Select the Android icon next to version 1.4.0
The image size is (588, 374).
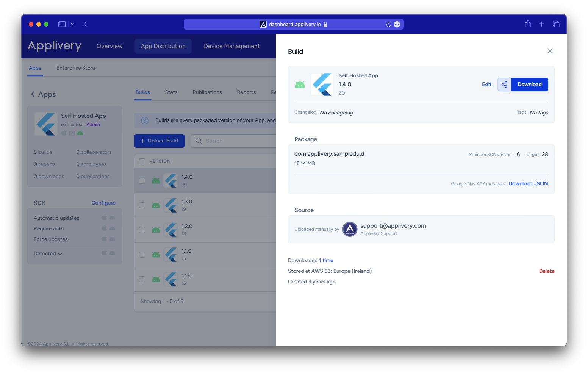[155, 181]
